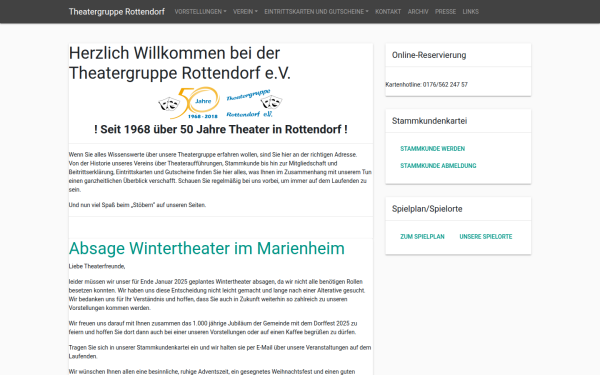
Task: Click the Theatergruppe Rottendorf e.V. masks logo
Action: pos(254,103)
